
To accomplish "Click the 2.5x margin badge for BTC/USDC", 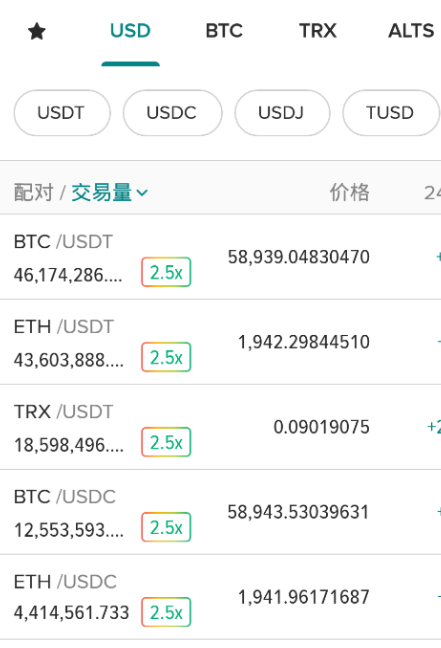I will click(166, 527).
